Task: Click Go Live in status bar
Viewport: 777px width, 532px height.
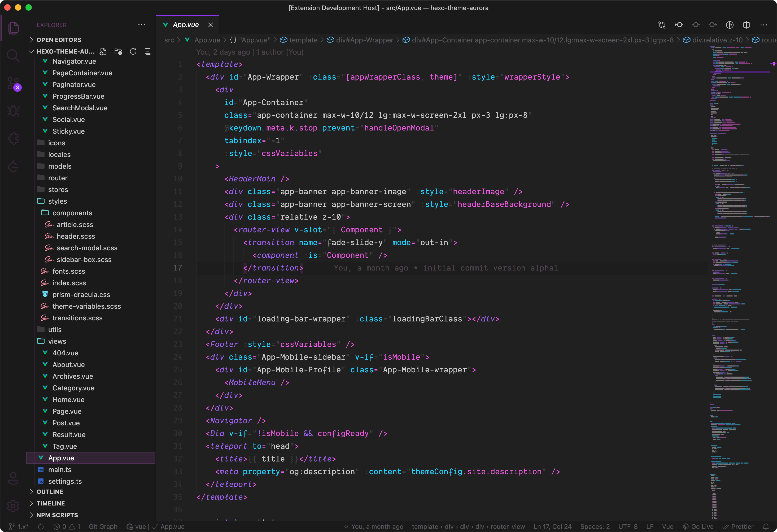Action: tap(698, 527)
